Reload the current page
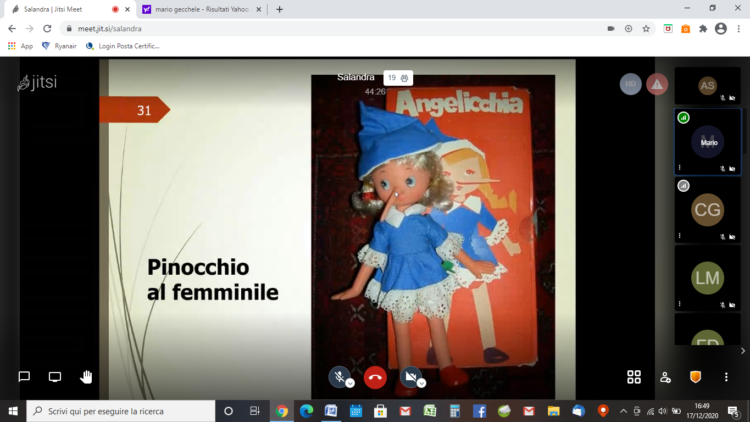Viewport: 750px width, 422px height. (47, 29)
